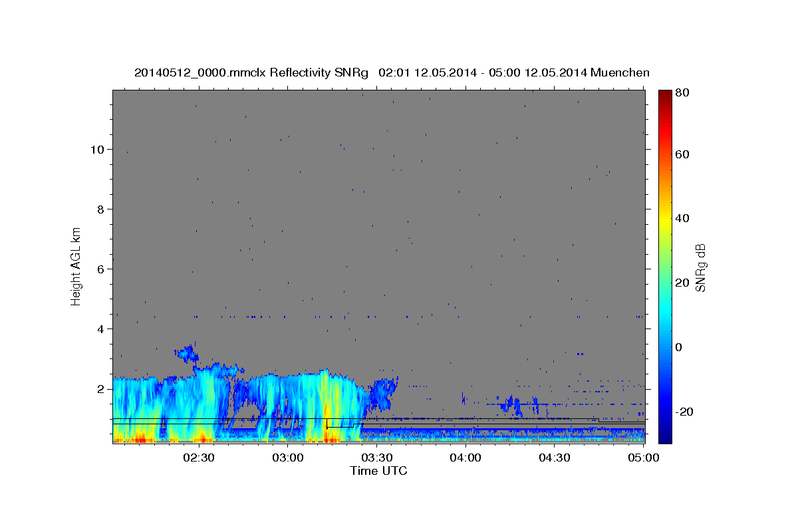Click the blue cloud patch near 03:30

(384, 392)
